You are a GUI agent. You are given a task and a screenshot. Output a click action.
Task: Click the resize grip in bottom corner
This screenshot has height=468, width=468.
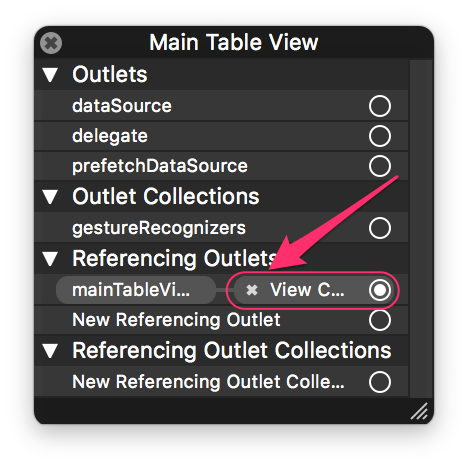(419, 411)
